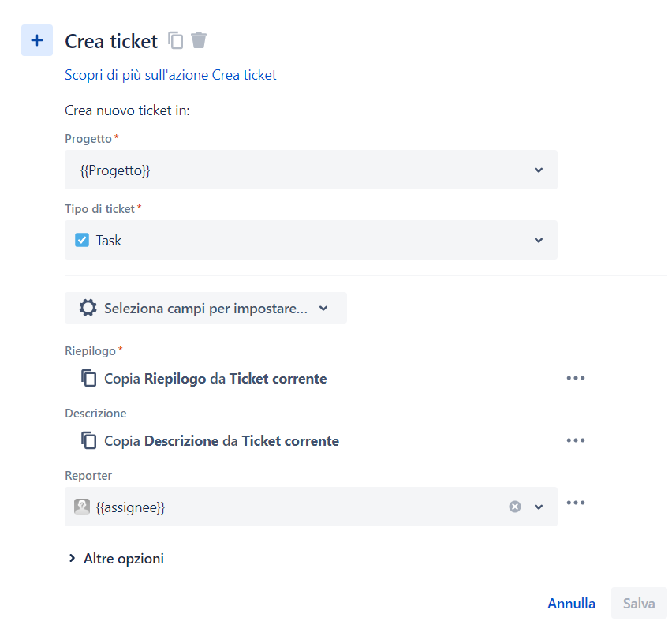Screen dimensions: 672x625
Task: Click the Salva button
Action: (639, 603)
